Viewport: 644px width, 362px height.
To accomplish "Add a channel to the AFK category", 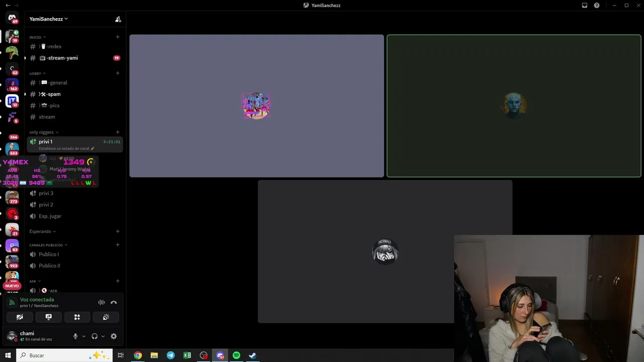I will [118, 281].
